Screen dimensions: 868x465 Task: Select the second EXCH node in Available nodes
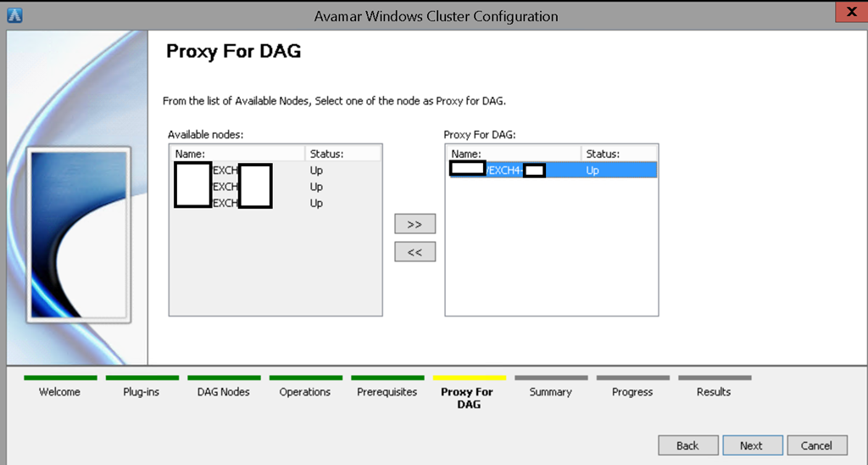275,187
